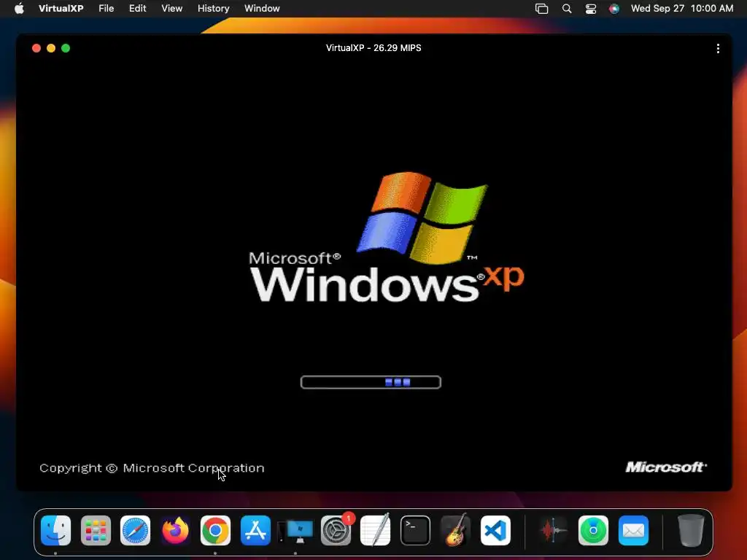Open Spotlight search in menu bar
747x560 pixels.
pos(567,9)
